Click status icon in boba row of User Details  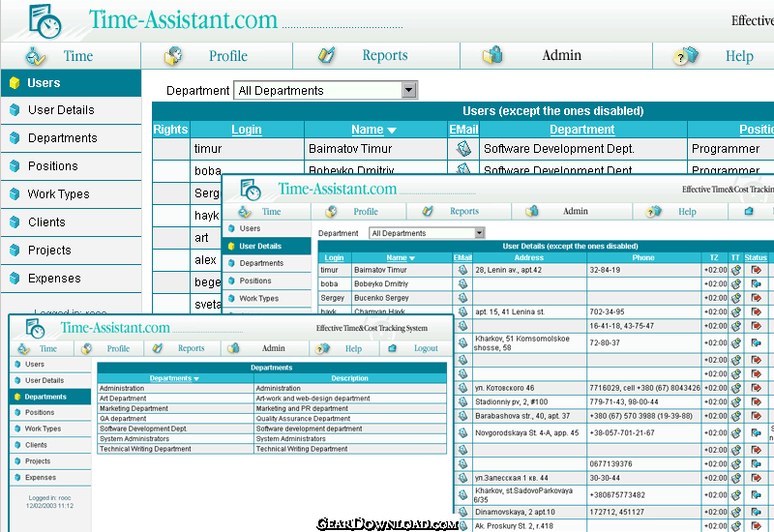[x=756, y=283]
